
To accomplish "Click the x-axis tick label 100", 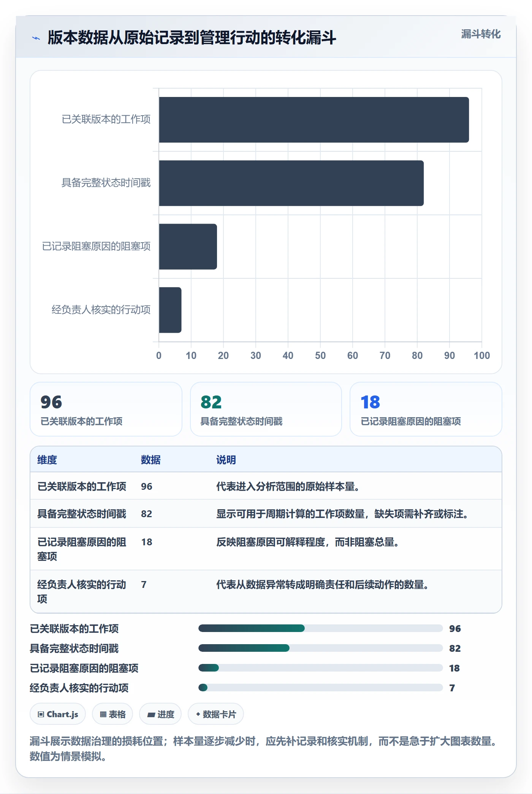I will point(482,356).
